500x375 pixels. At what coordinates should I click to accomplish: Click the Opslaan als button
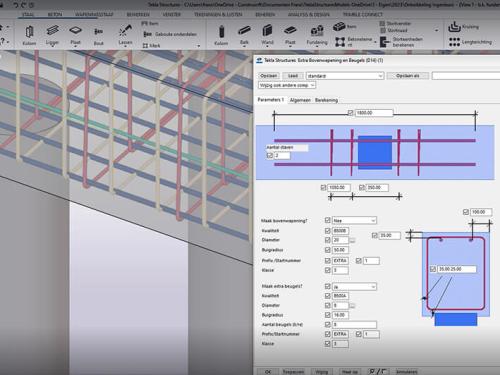click(408, 76)
